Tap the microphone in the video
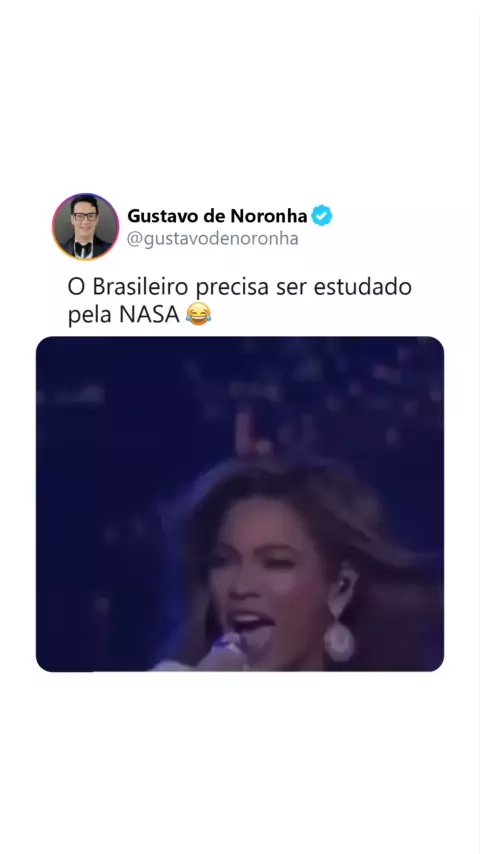Viewport: 480px width, 854px height. 218,654
